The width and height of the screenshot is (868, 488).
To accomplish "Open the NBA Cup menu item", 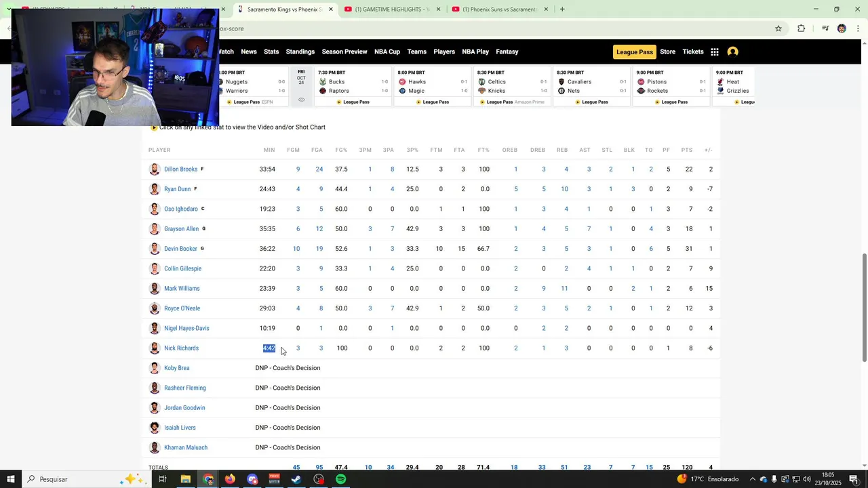I will 387,52.
